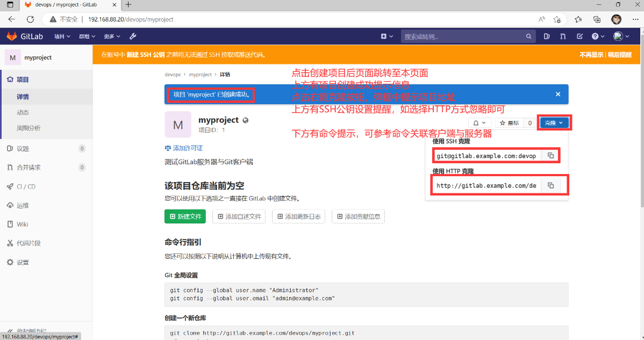This screenshot has height=340, width=644.
Task: Click the browser profile avatar
Action: coord(616,19)
